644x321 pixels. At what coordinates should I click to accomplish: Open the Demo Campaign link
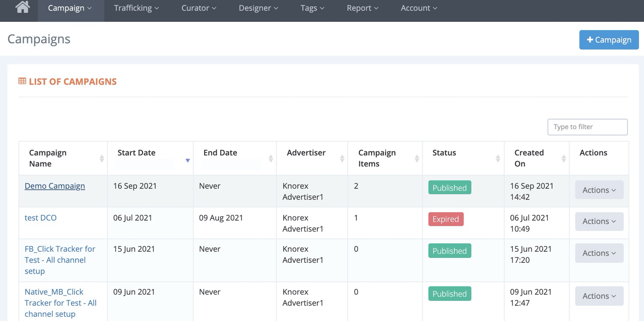coord(55,186)
